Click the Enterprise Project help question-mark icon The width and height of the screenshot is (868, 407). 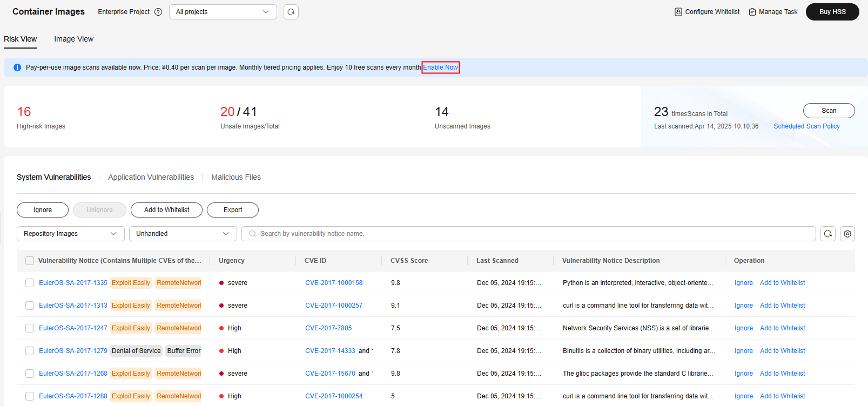158,12
